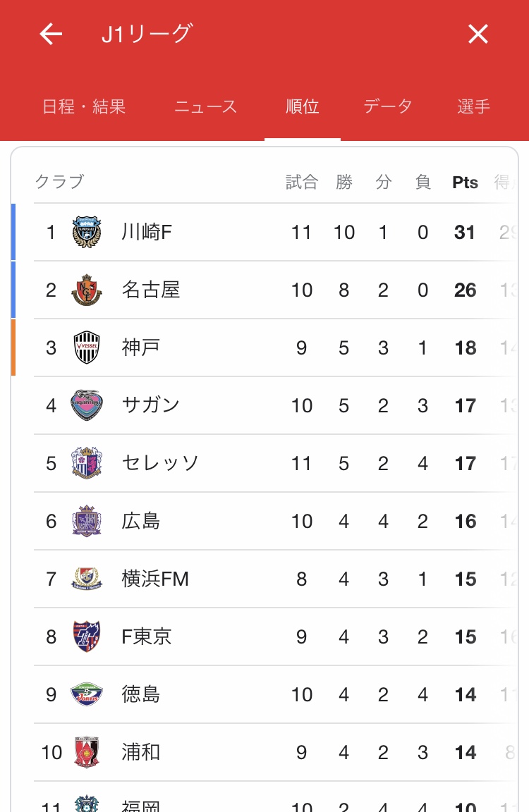Open the 徳島 club name link
This screenshot has height=812, width=529.
(x=141, y=695)
